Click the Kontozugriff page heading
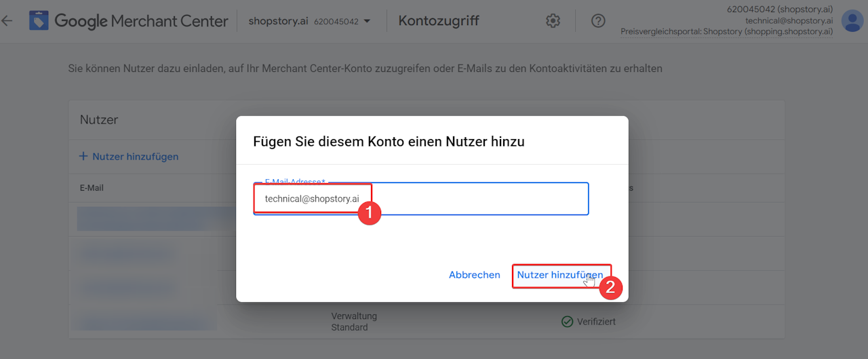This screenshot has width=868, height=359. [439, 21]
